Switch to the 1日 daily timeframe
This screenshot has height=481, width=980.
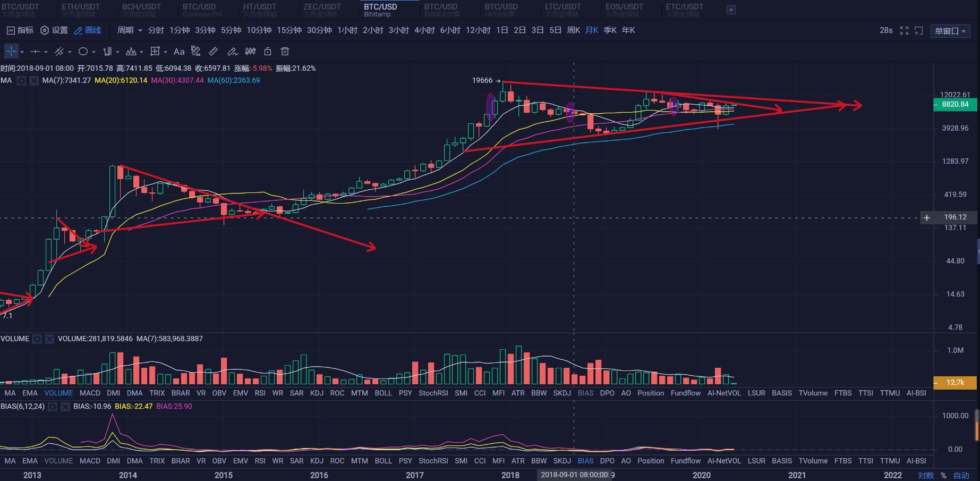click(501, 30)
